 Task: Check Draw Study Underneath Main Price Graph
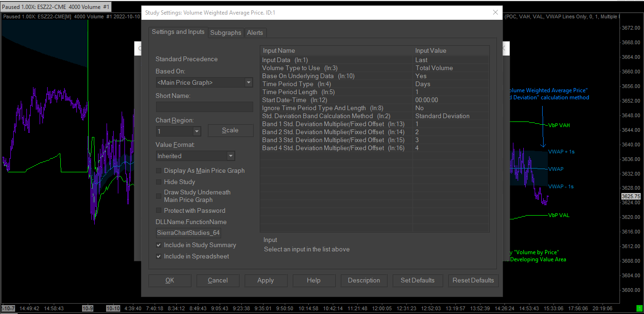click(x=159, y=196)
